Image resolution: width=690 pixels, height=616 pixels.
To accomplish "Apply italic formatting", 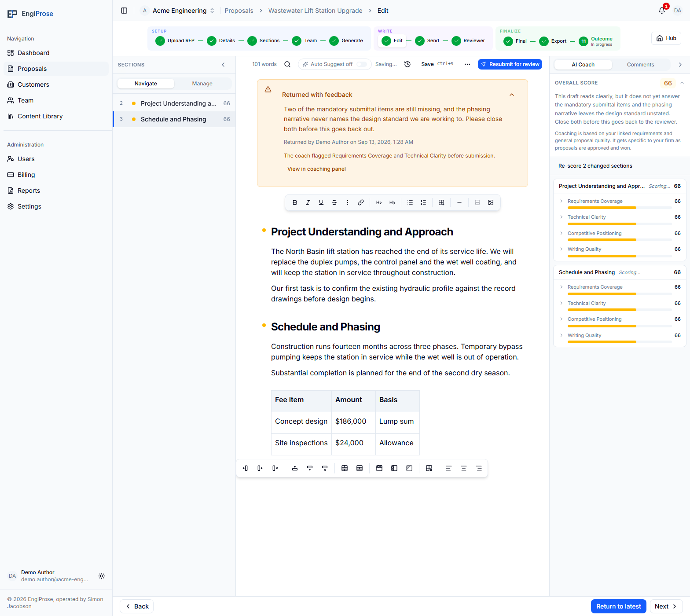I will click(308, 202).
